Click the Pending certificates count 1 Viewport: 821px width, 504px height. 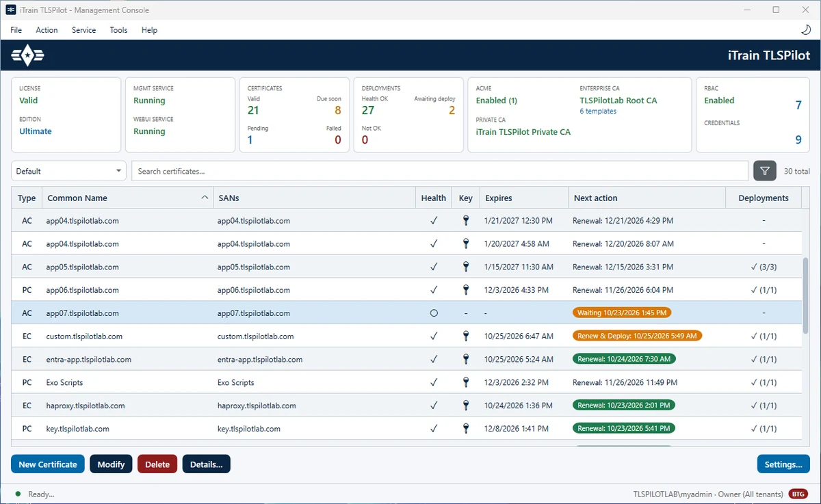click(250, 140)
